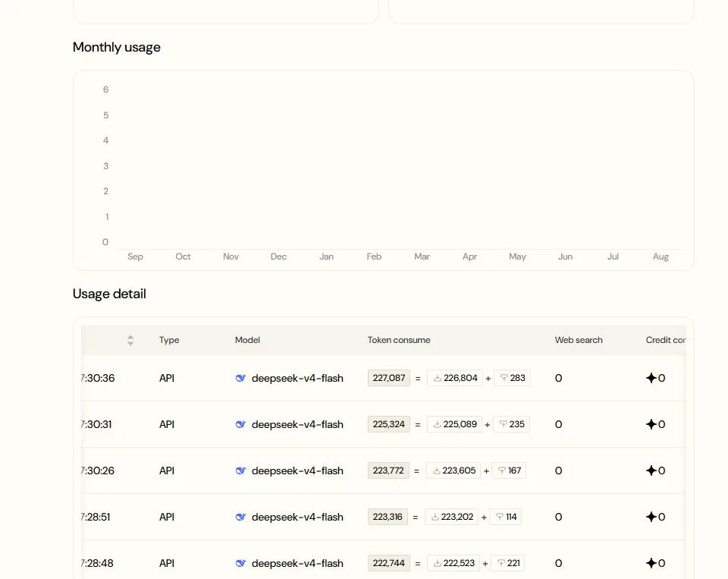
Task: Click the Token consume column header
Action: tap(399, 340)
